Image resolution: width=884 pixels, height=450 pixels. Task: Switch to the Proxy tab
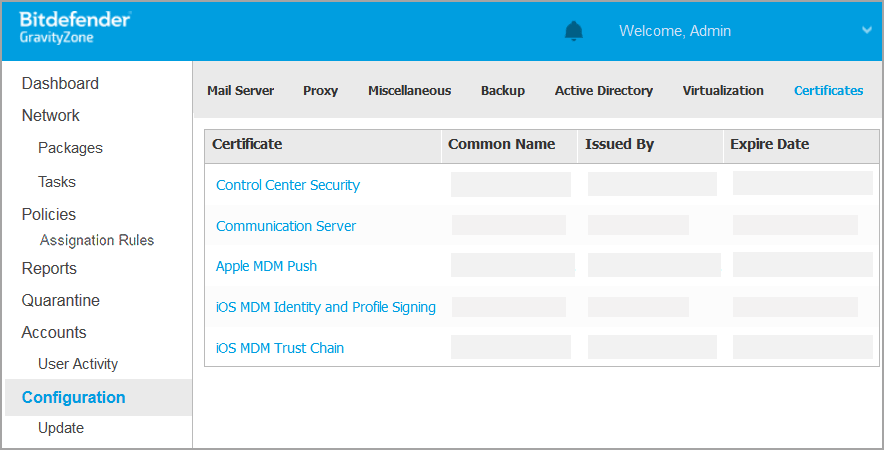pos(320,91)
